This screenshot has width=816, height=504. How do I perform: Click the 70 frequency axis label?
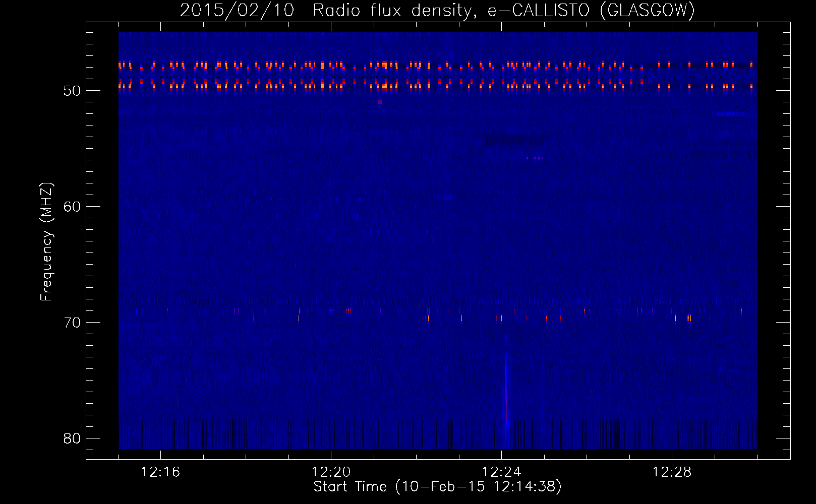pos(72,323)
